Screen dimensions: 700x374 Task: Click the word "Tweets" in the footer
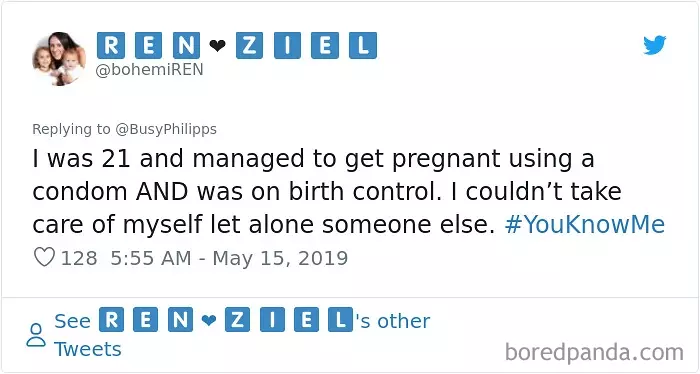pyautogui.click(x=88, y=349)
